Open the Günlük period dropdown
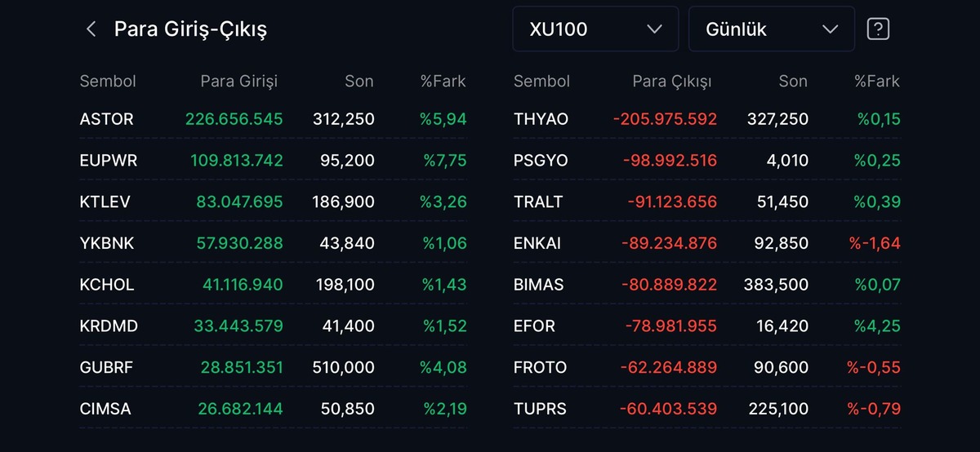Image resolution: width=980 pixels, height=452 pixels. pyautogui.click(x=772, y=29)
